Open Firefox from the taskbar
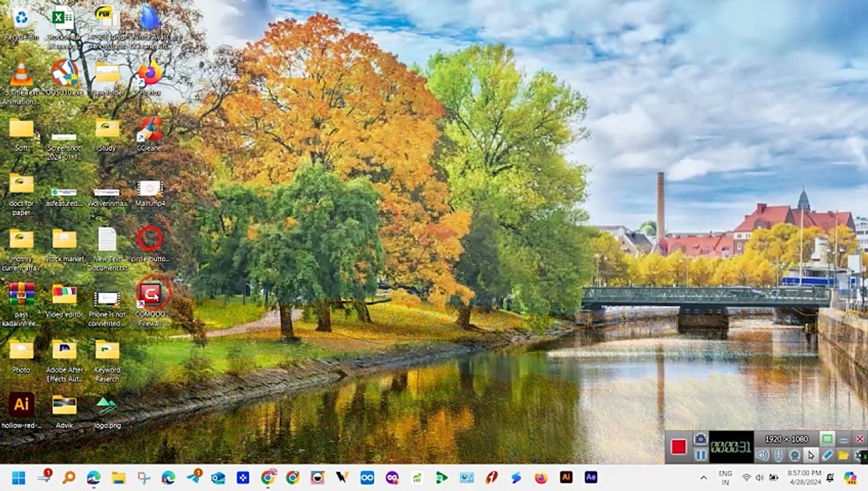Viewport: 868px width, 491px height. click(x=541, y=477)
